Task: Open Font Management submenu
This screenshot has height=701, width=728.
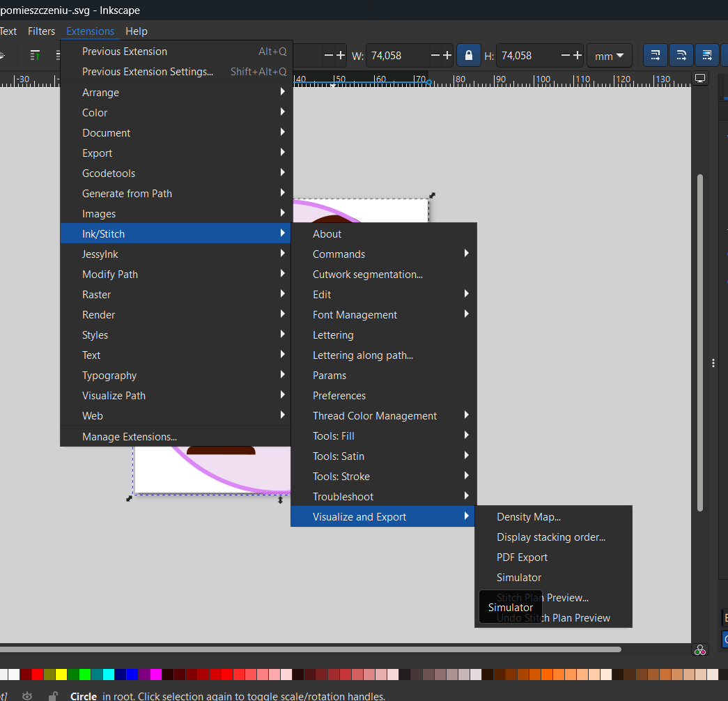Action: 383,315
